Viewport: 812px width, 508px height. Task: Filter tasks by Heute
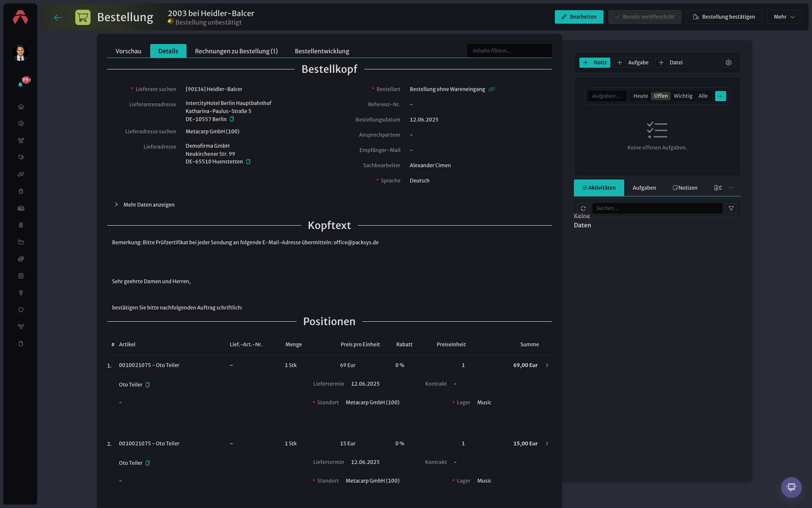tap(640, 96)
